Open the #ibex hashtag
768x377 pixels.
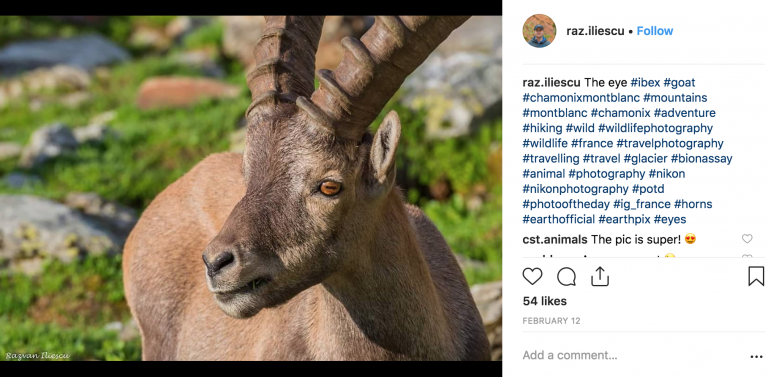click(x=646, y=82)
